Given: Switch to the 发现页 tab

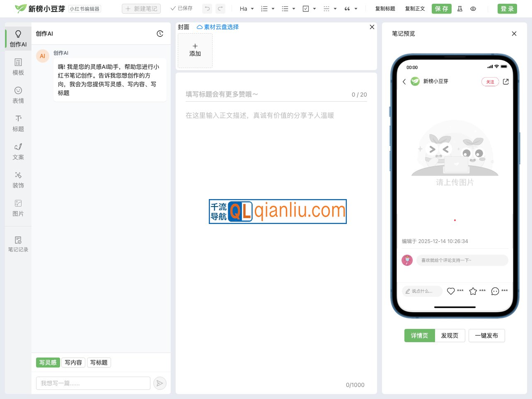Looking at the screenshot, I should (450, 336).
